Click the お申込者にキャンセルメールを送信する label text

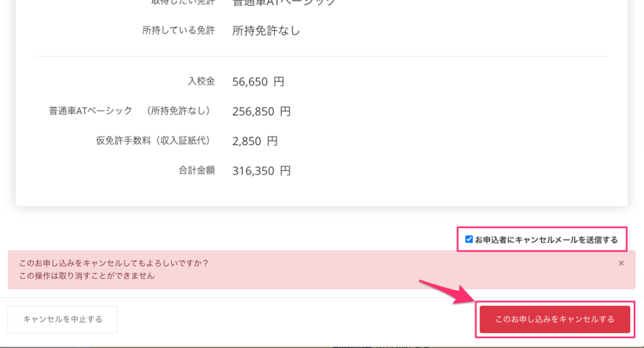[x=546, y=239]
